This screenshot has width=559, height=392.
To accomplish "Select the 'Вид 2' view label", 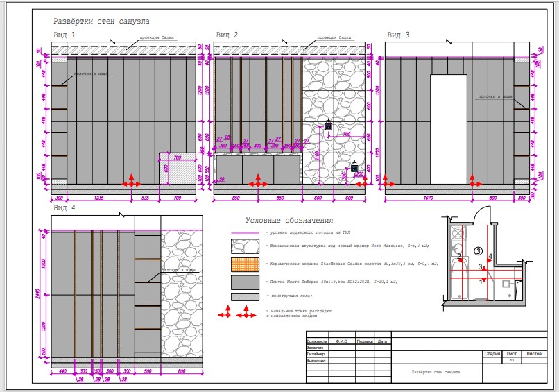I will click(x=227, y=35).
